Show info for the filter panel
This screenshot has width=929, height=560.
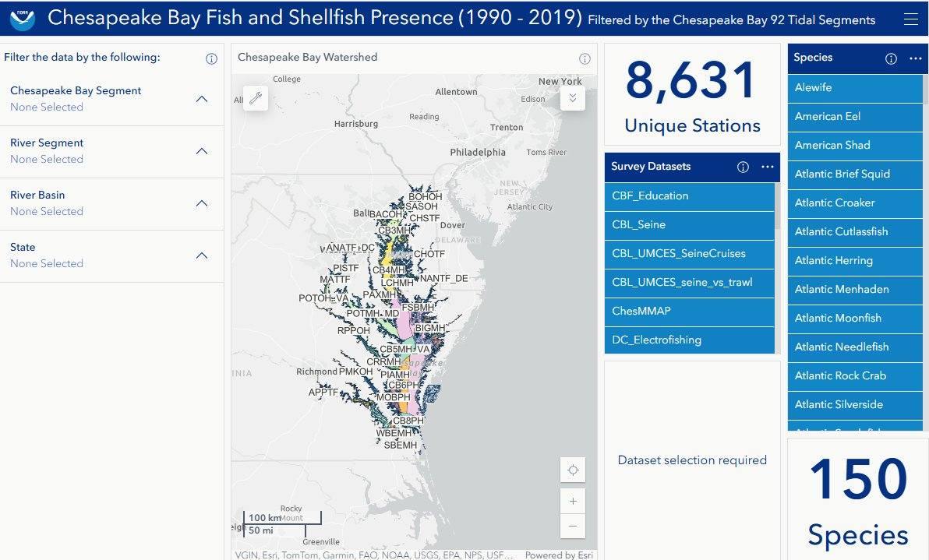pyautogui.click(x=211, y=58)
